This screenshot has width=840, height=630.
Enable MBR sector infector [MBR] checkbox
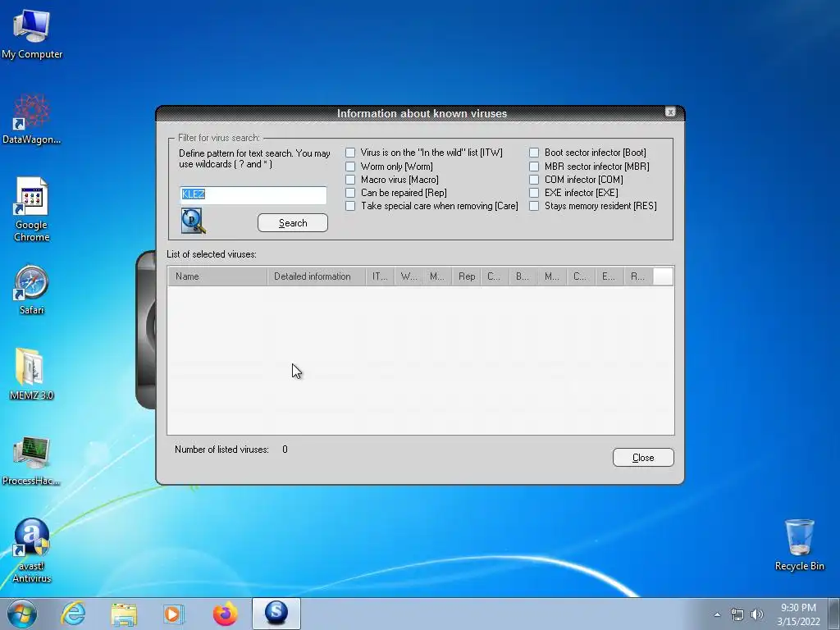pyautogui.click(x=534, y=167)
